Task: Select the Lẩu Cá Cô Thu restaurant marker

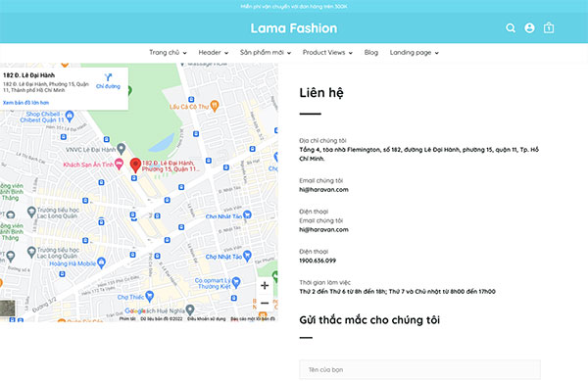Action: point(214,106)
